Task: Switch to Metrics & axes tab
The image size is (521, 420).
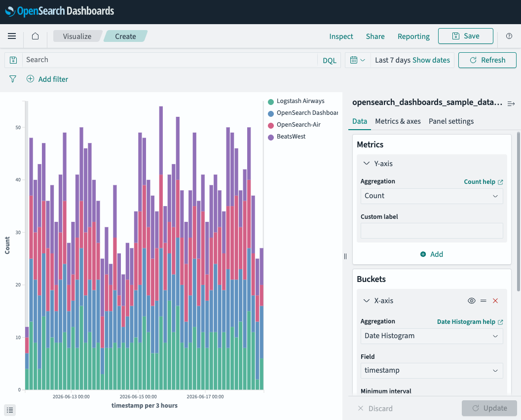Action: coord(398,121)
